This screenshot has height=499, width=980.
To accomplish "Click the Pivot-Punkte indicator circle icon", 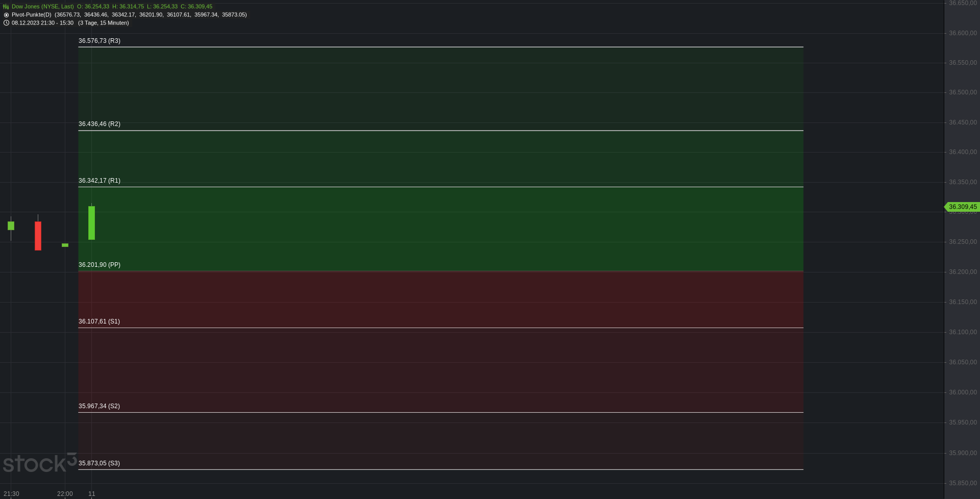I will (x=6, y=15).
